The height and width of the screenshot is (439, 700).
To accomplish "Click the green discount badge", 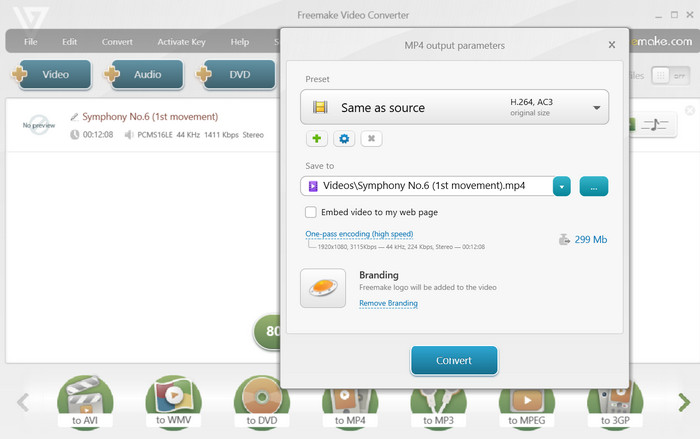I will [x=267, y=331].
